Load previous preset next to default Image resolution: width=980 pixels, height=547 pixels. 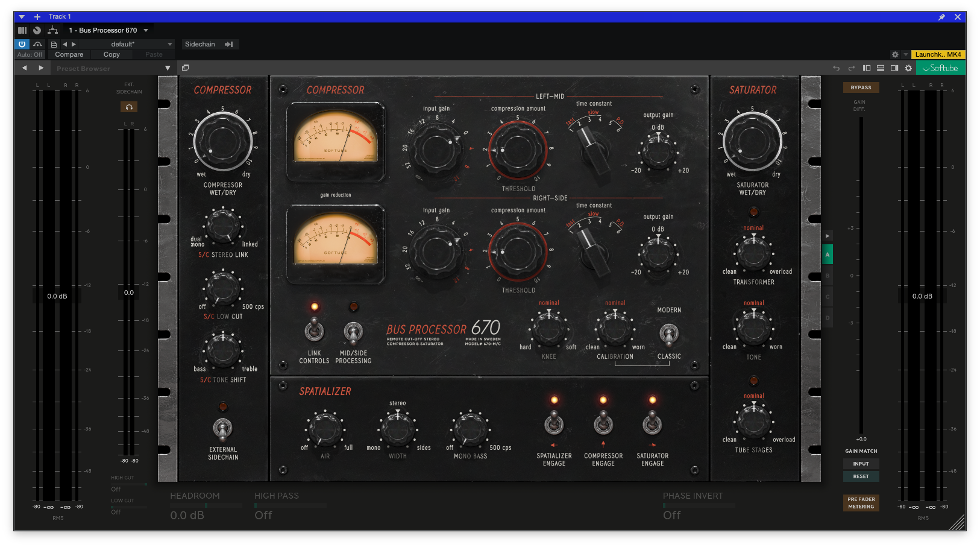point(65,44)
